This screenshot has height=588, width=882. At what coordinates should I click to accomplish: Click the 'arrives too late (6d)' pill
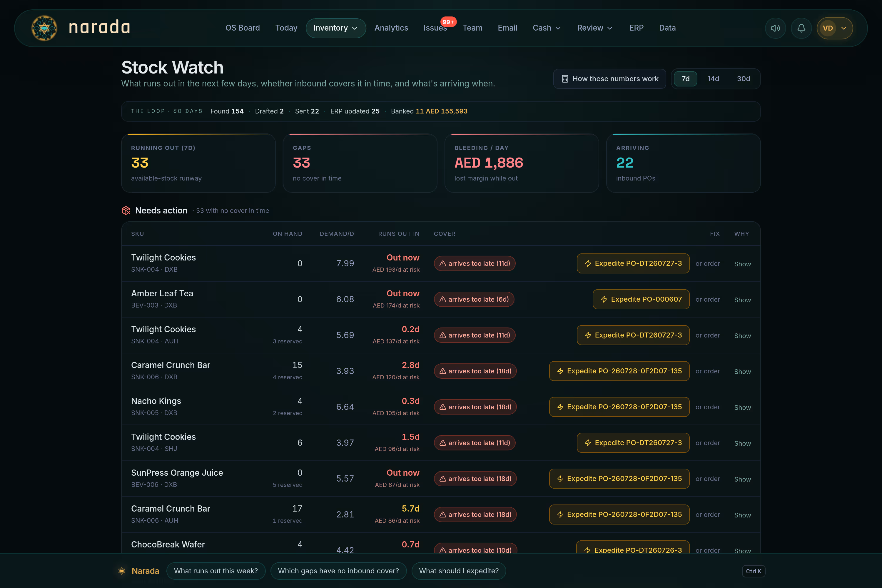coord(474,299)
